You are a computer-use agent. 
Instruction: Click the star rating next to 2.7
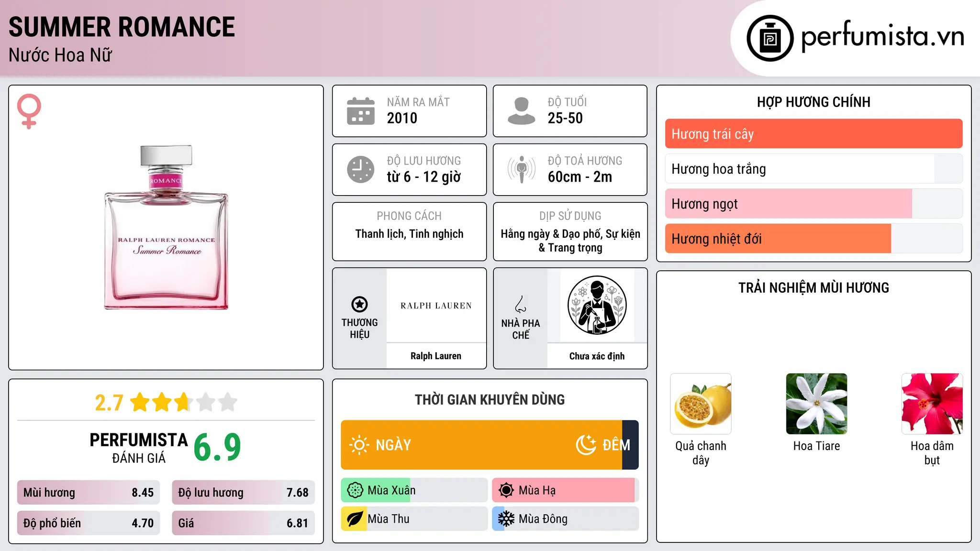184,402
